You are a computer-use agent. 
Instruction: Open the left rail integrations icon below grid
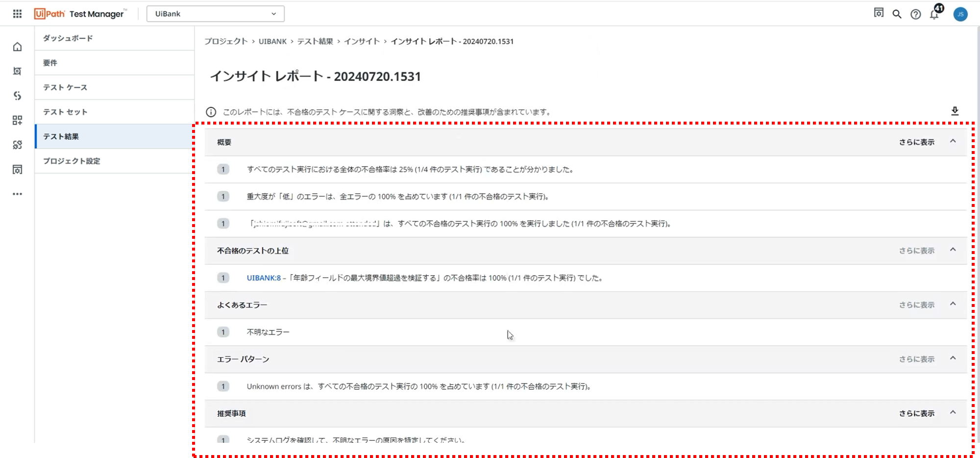pos(17,145)
